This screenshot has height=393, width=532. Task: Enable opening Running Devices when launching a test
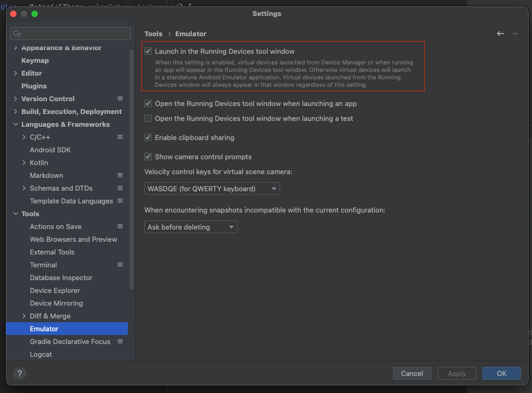149,118
